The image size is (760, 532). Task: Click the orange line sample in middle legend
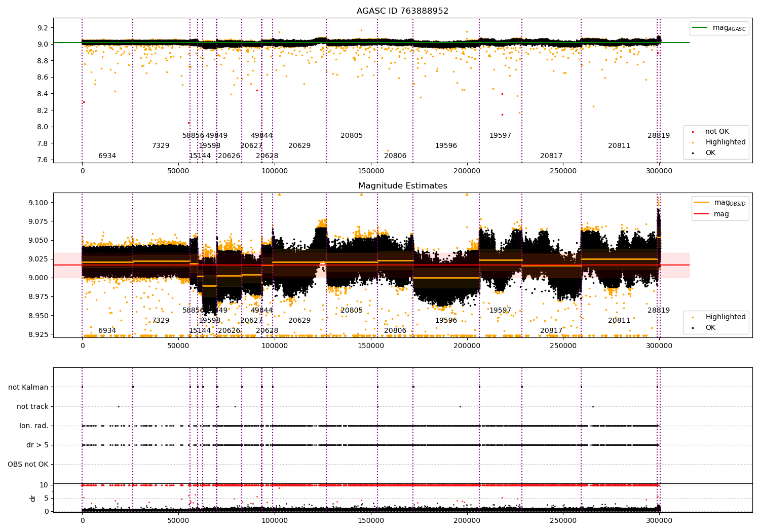[x=701, y=203]
